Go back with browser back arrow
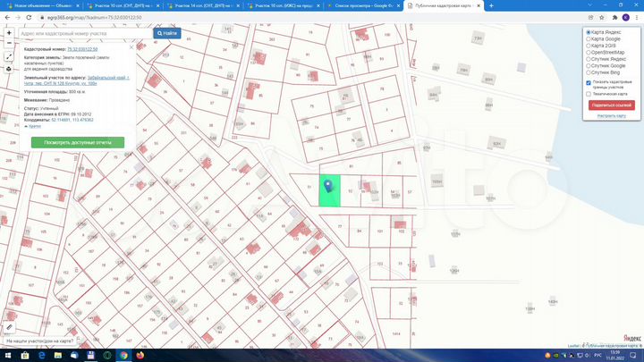This screenshot has height=362, width=644. (x=7, y=17)
